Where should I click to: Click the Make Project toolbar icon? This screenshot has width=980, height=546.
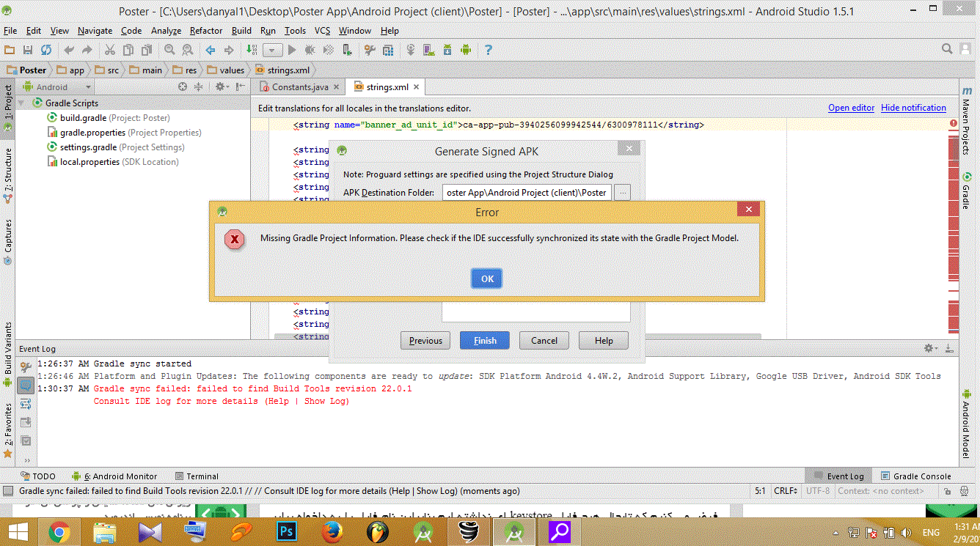point(251,50)
